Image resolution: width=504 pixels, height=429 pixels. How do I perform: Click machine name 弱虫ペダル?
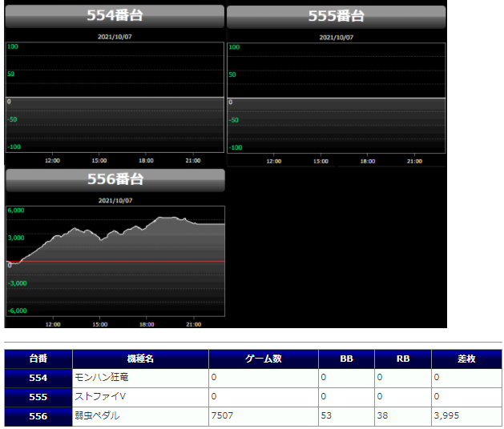97,415
